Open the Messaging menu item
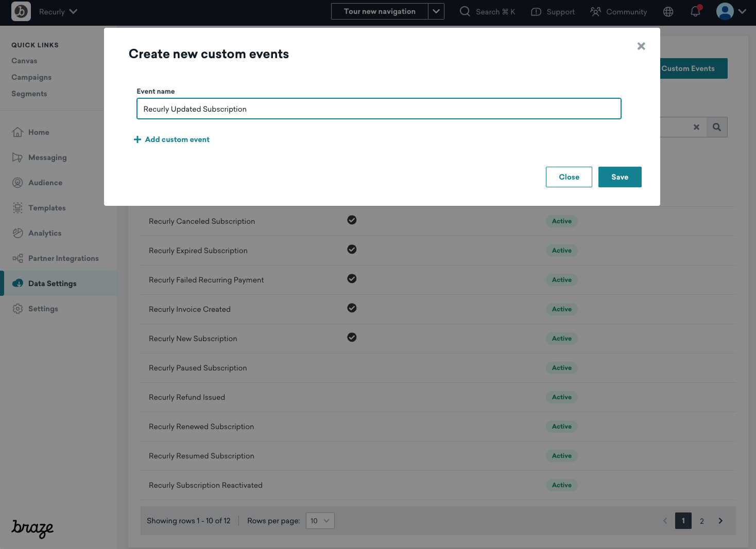Image resolution: width=756 pixels, height=549 pixels. (x=47, y=157)
